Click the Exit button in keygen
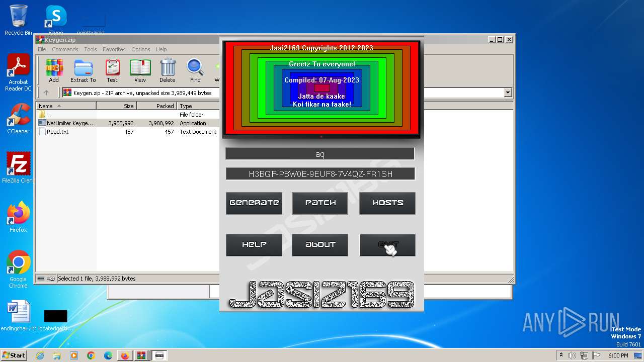The width and height of the screenshot is (644, 362). coord(387,245)
